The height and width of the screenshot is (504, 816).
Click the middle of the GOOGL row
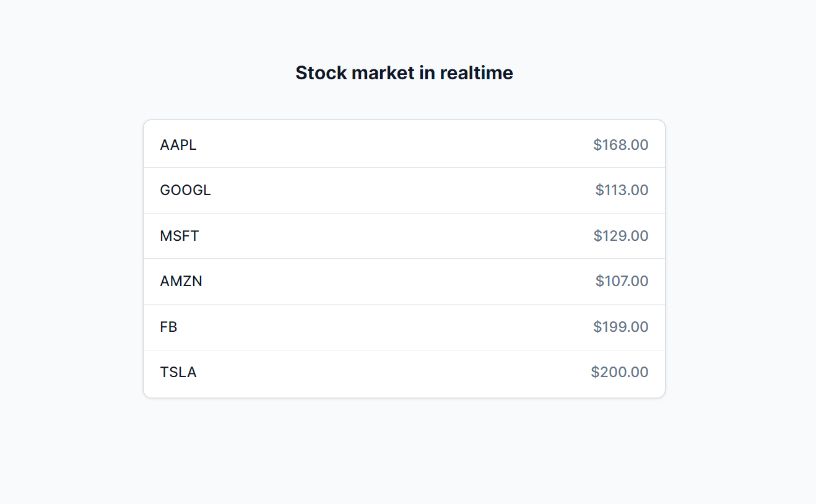[404, 190]
